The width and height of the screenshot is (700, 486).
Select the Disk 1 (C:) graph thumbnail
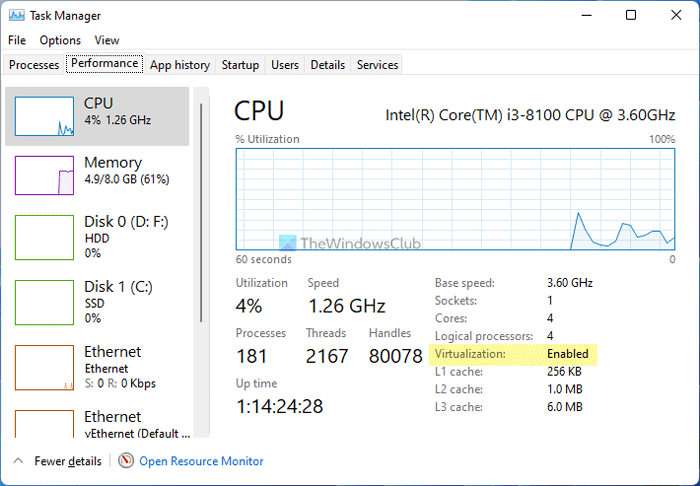44,303
